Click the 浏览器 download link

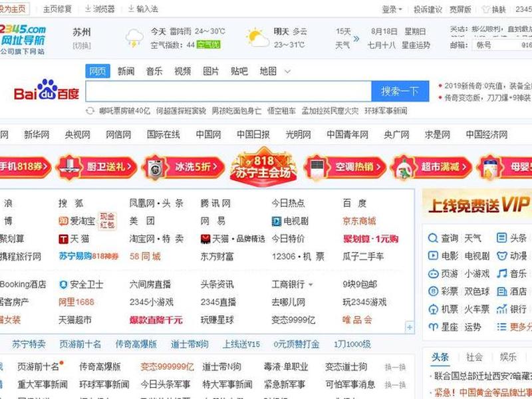tap(99, 9)
